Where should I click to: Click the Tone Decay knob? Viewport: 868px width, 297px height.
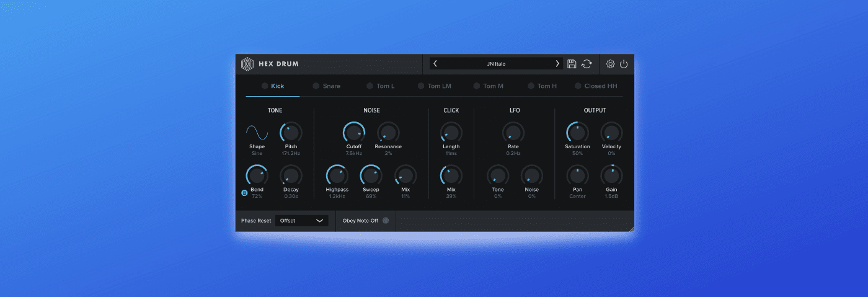(x=291, y=175)
